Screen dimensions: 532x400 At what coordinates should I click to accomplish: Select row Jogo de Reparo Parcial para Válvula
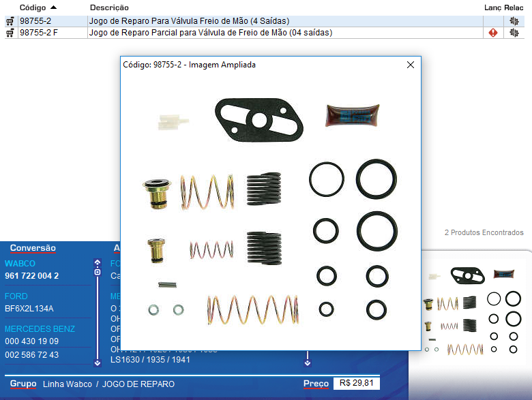click(x=210, y=33)
